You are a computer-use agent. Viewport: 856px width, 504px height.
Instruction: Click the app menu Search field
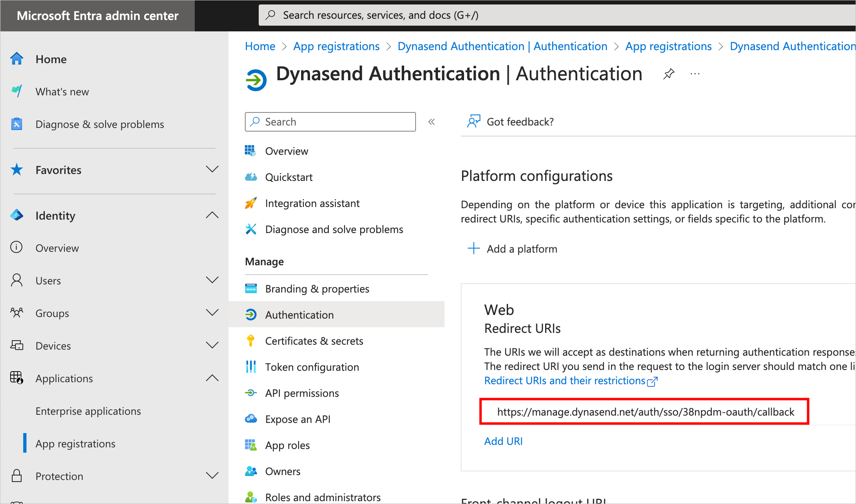330,122
